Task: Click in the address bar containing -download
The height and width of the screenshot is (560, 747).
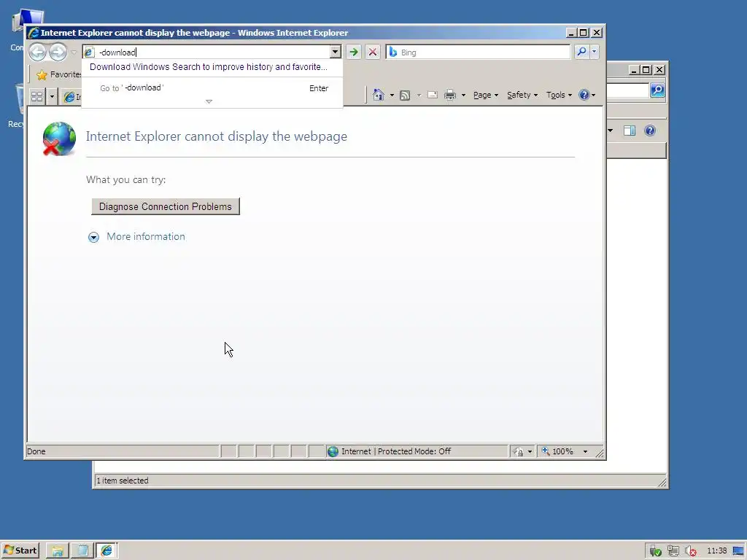Action: [206, 52]
